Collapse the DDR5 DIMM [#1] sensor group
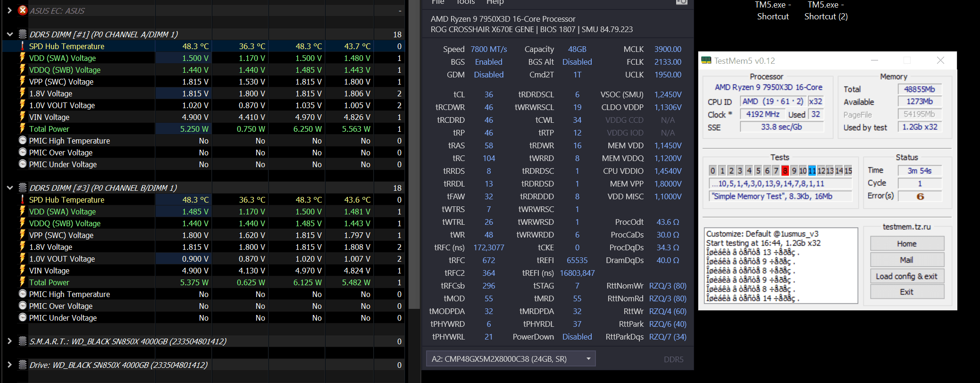This screenshot has height=383, width=980. [x=9, y=34]
